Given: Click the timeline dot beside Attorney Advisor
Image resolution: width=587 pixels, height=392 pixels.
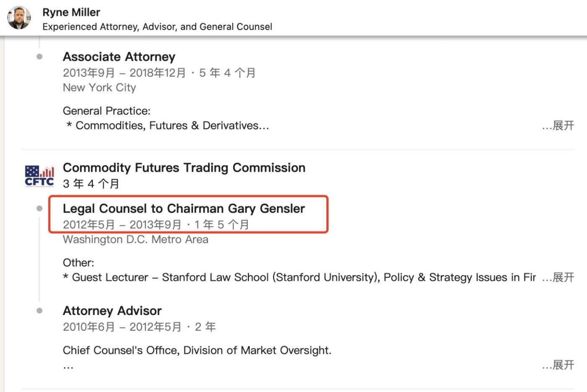Looking at the screenshot, I should point(39,311).
